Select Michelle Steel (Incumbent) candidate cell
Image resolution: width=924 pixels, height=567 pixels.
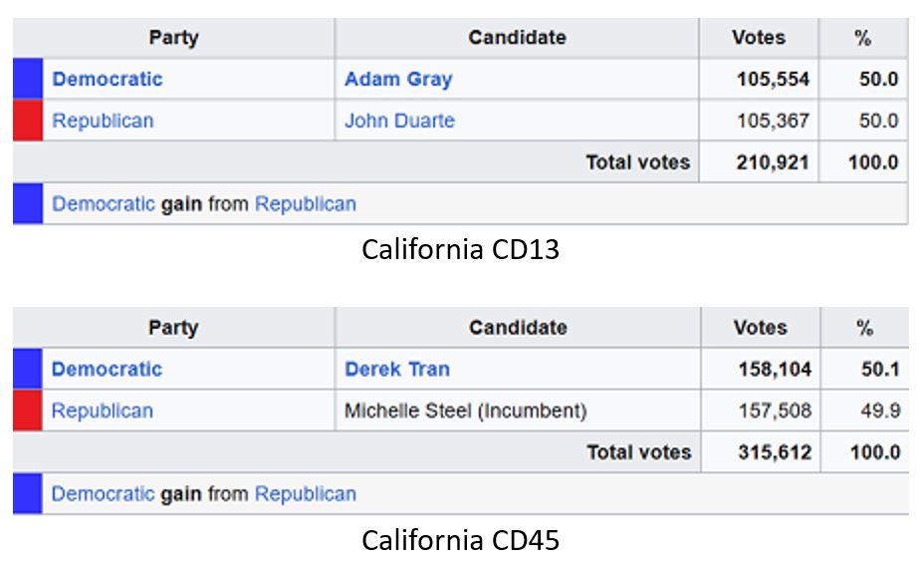(465, 412)
